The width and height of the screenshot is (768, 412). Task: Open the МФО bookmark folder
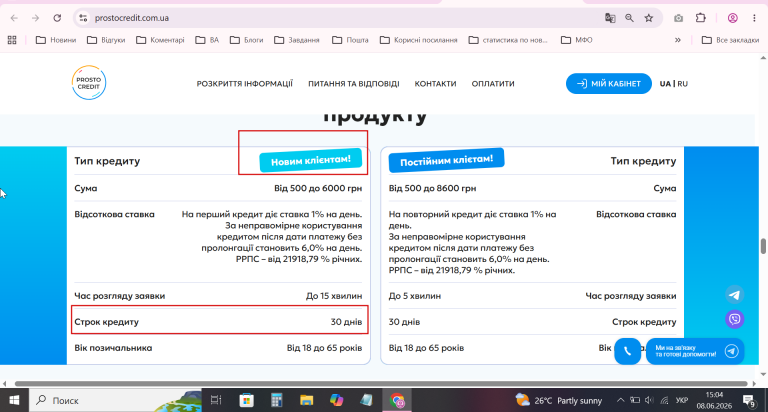point(576,40)
